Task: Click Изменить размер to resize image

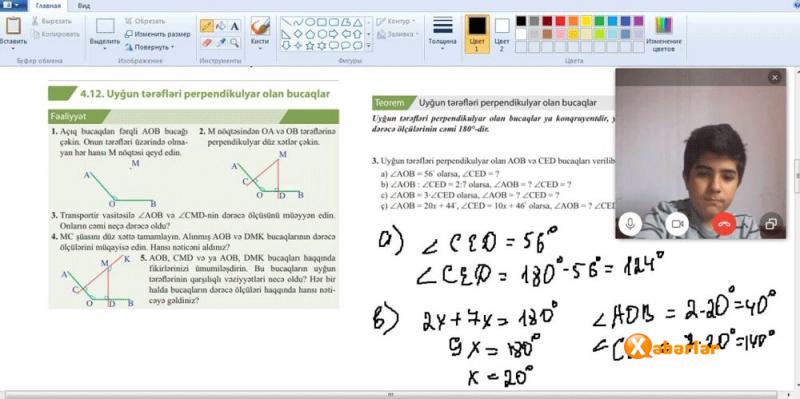Action: 158,34
